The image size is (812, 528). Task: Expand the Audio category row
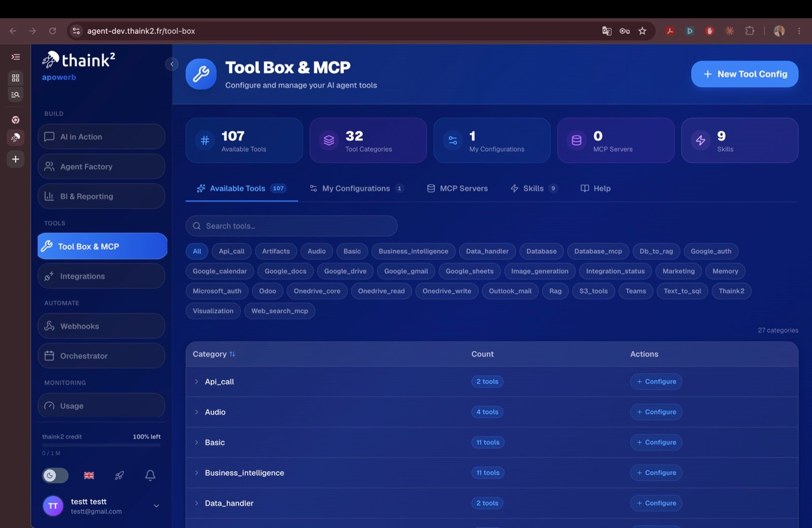pos(197,412)
